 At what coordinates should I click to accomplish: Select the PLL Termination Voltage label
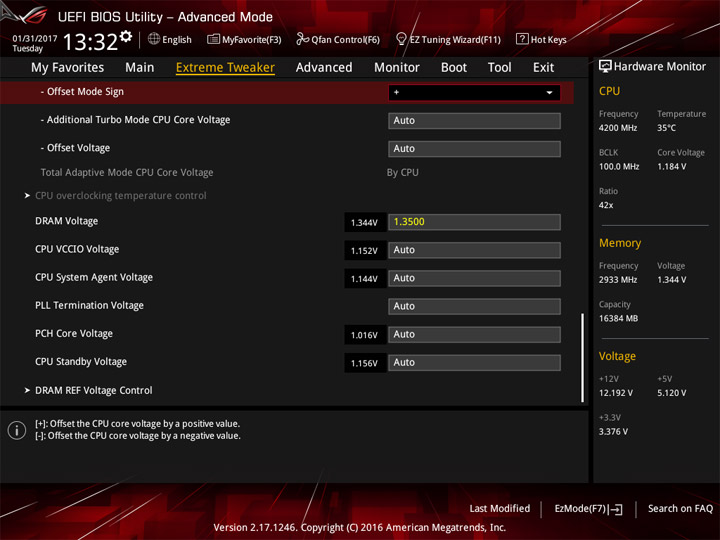tap(90, 305)
